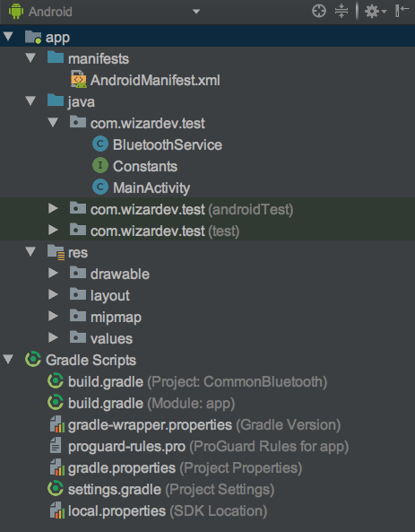Click the mipmap folder icon

(78, 316)
